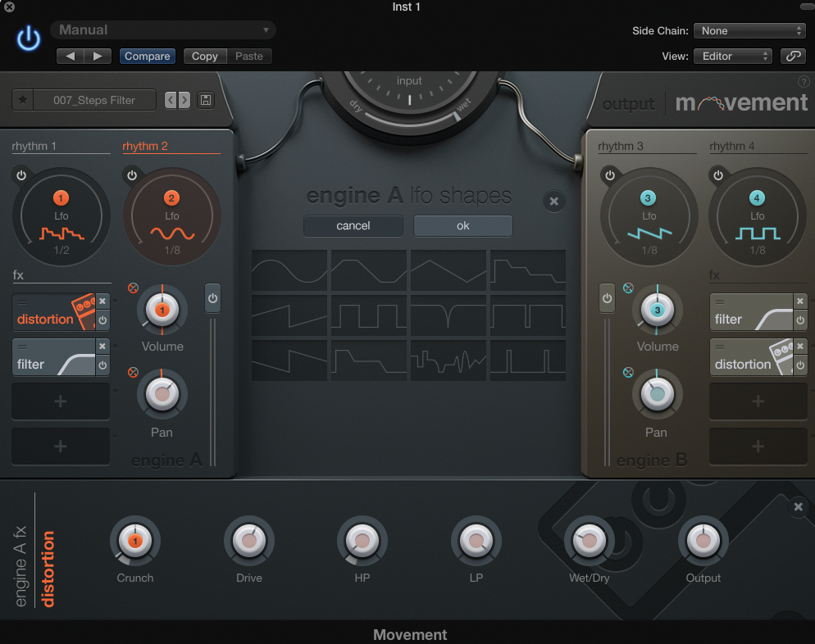Click the number 2 badge in rhythm 2 dial
This screenshot has height=644, width=815.
click(171, 198)
